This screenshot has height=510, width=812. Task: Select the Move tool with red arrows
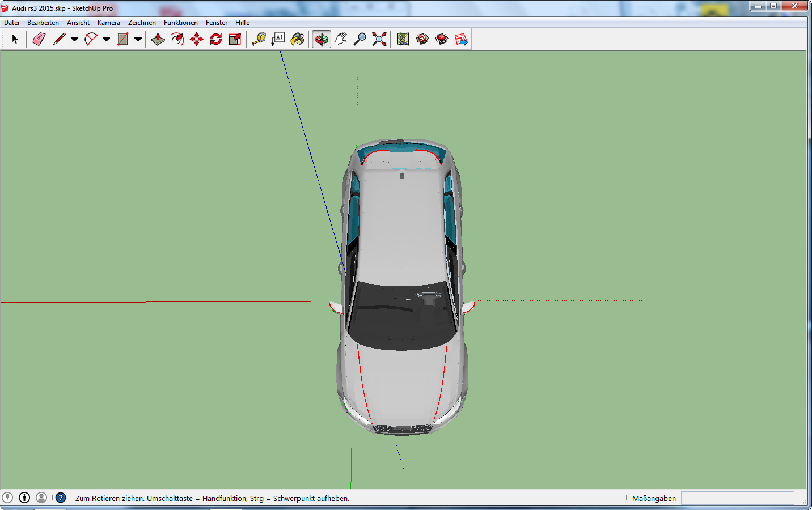click(197, 39)
